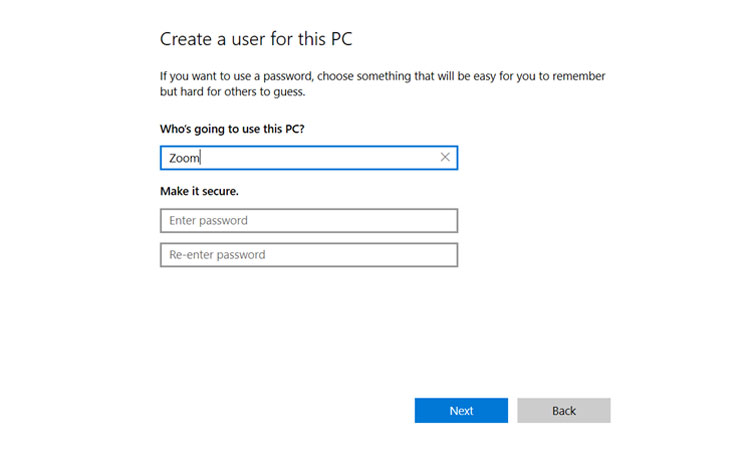The height and width of the screenshot is (455, 750).
Task: Click the "Re-enter password" placeholder text
Action: tap(217, 255)
